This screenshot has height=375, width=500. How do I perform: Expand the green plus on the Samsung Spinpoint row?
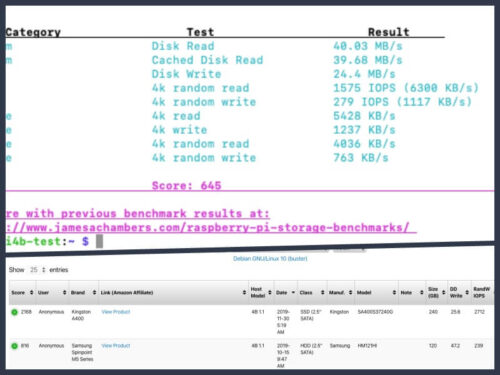14,346
